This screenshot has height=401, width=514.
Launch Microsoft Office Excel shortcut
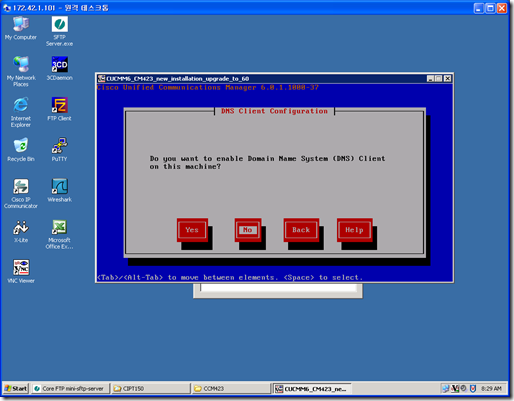pos(59,234)
